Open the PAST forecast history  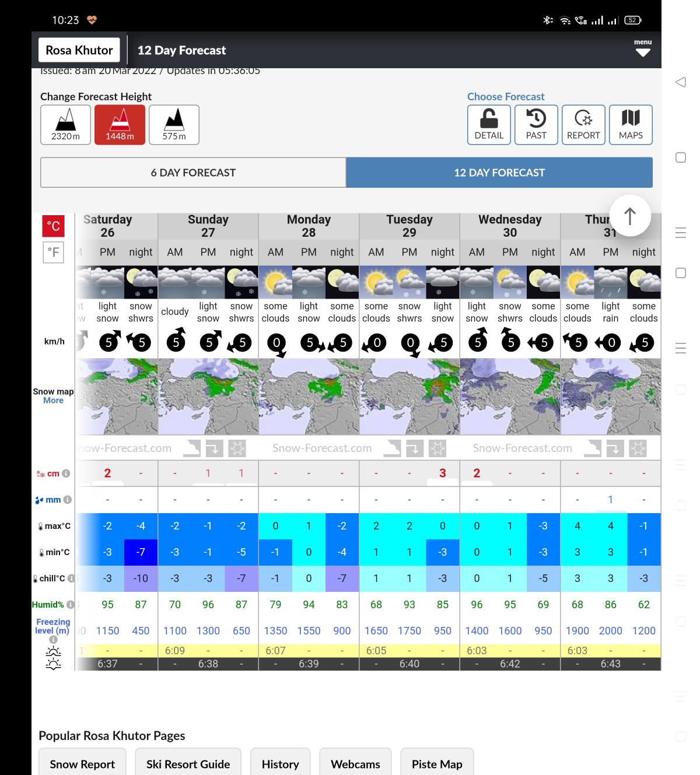536,125
